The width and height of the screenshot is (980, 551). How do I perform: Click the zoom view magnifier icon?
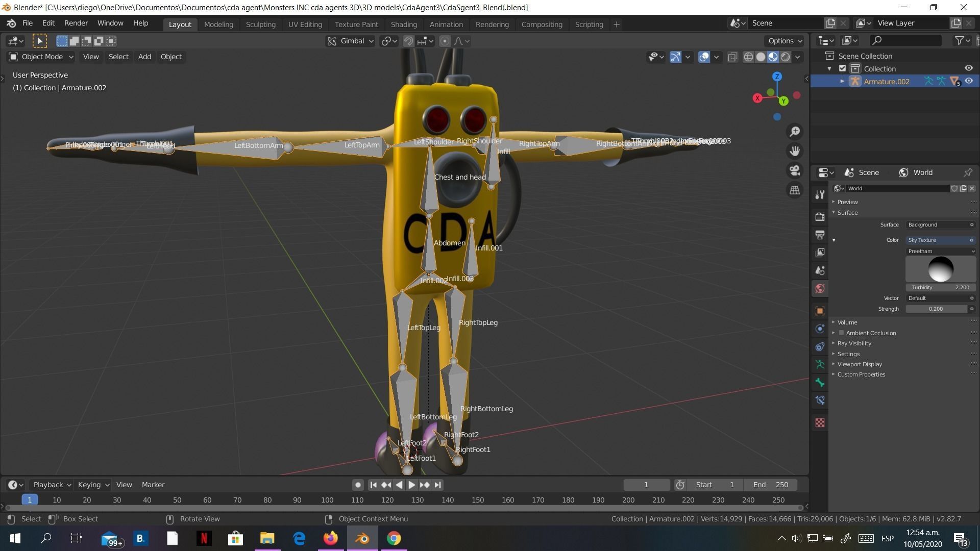pyautogui.click(x=794, y=132)
